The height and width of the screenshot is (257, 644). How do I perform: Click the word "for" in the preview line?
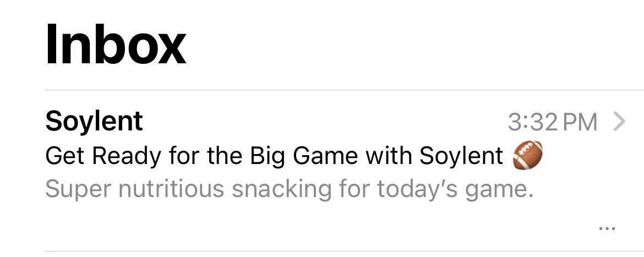[x=354, y=189]
